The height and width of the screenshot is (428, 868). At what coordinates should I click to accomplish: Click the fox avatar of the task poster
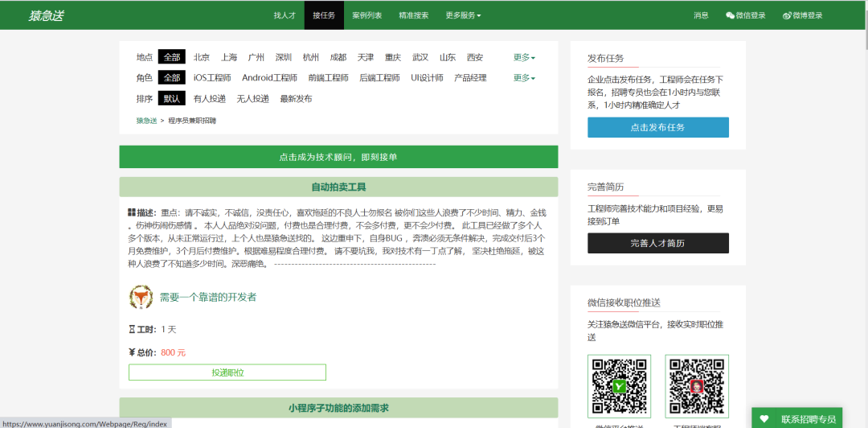(x=141, y=297)
